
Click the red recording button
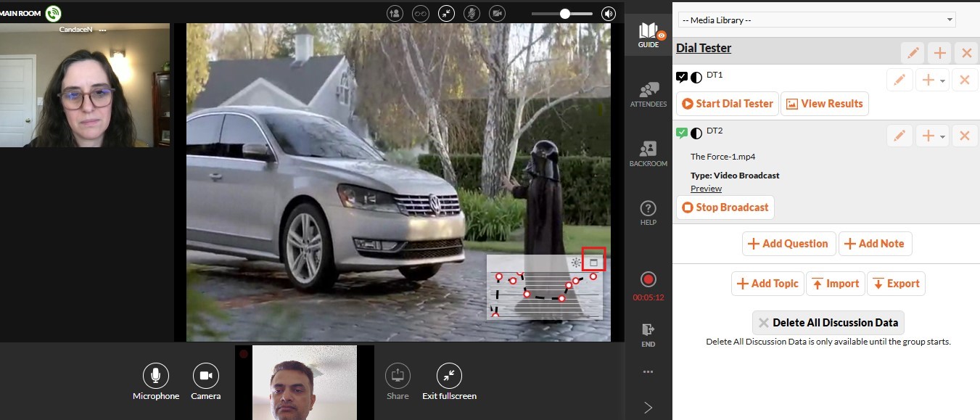648,279
